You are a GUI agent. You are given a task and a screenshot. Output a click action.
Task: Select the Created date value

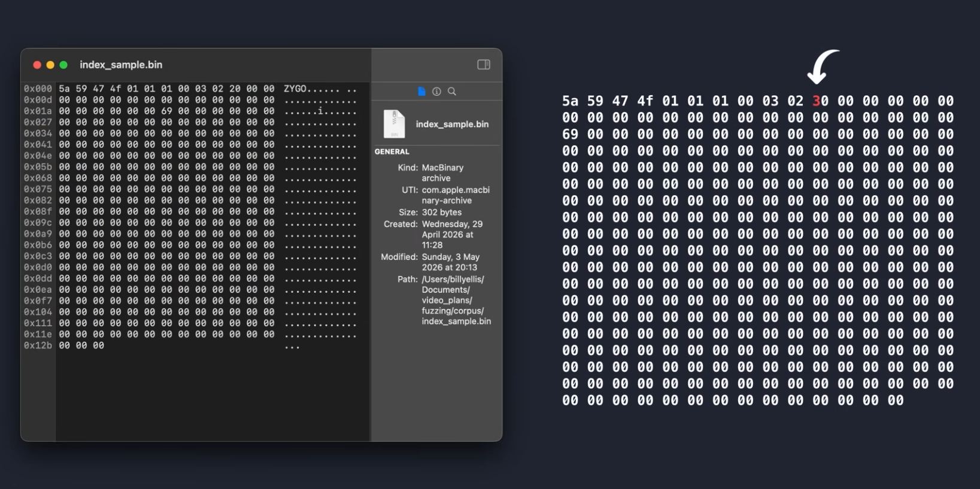pyautogui.click(x=452, y=235)
